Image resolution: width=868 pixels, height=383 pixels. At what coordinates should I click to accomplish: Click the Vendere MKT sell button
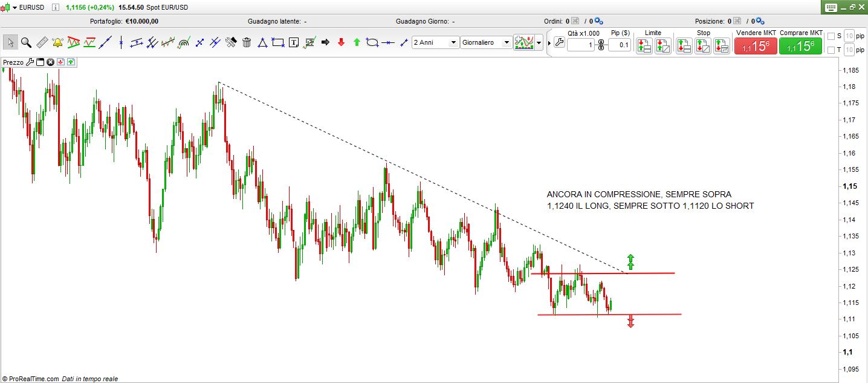pos(755,46)
